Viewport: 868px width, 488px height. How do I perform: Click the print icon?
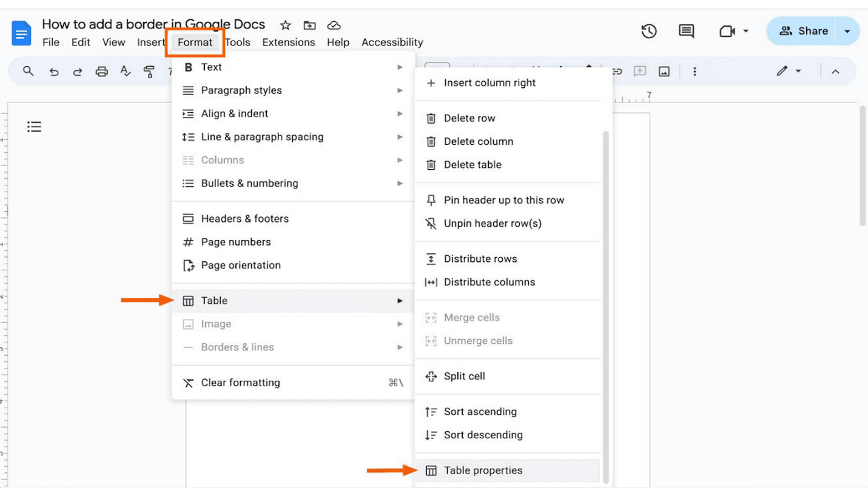(101, 72)
